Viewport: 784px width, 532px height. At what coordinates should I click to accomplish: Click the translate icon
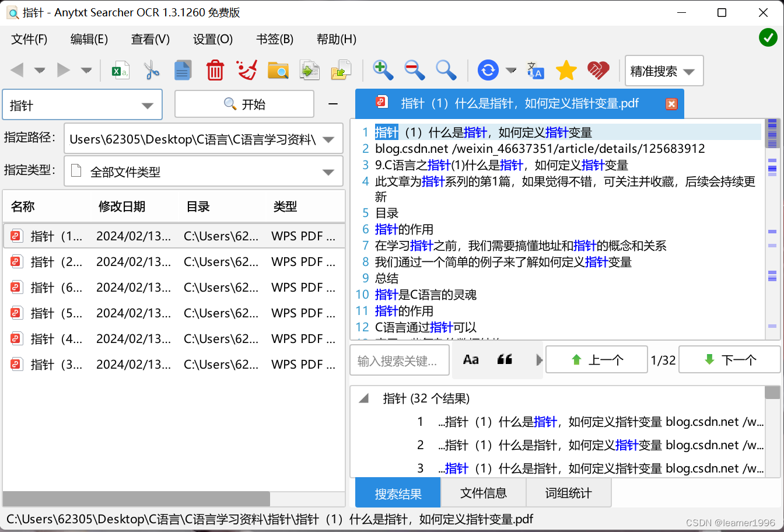pos(535,71)
